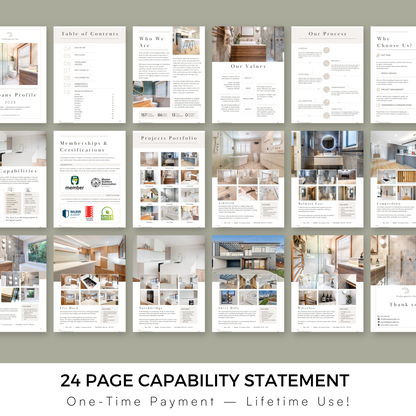Click the 'Five Dock' project title text

point(69,308)
